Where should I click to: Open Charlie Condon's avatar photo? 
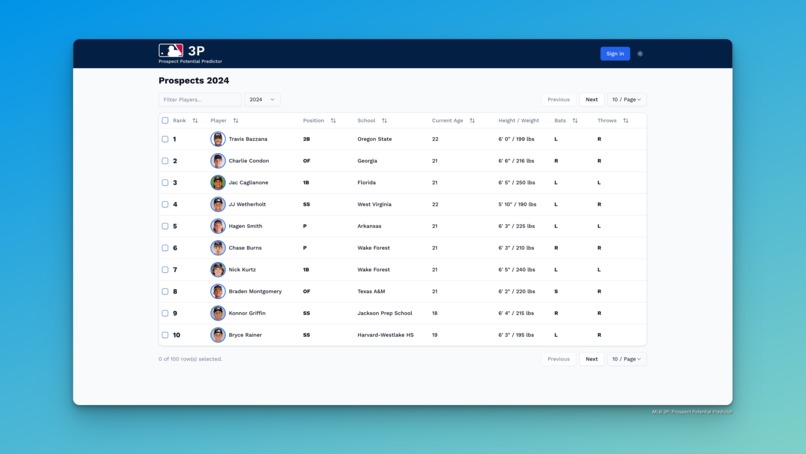coord(218,160)
